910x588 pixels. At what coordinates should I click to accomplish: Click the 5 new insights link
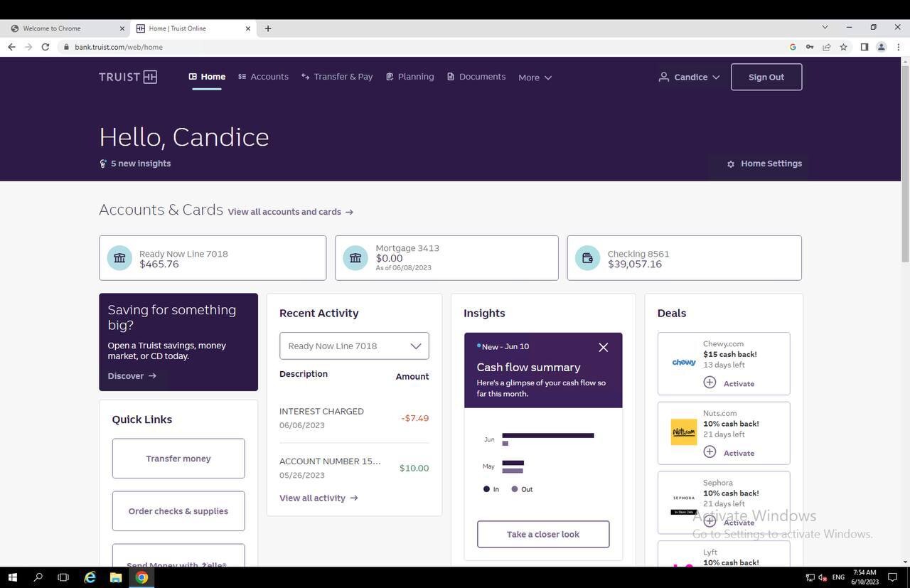[x=141, y=164]
